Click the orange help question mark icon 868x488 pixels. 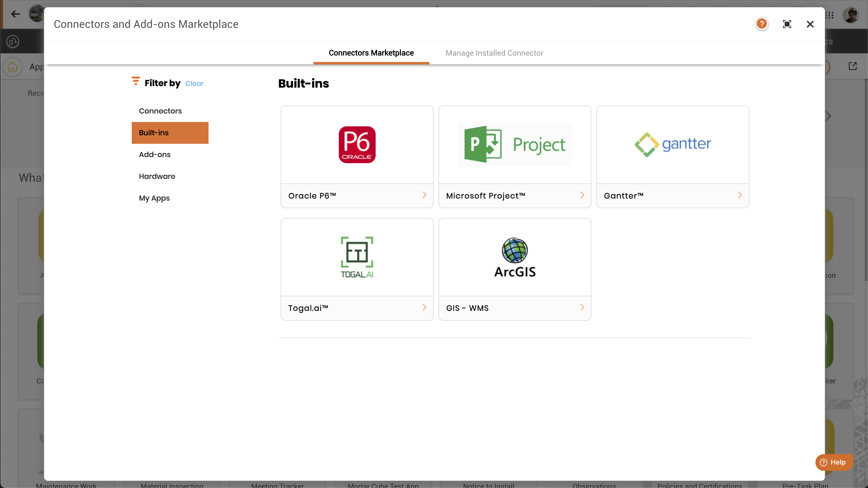click(761, 24)
